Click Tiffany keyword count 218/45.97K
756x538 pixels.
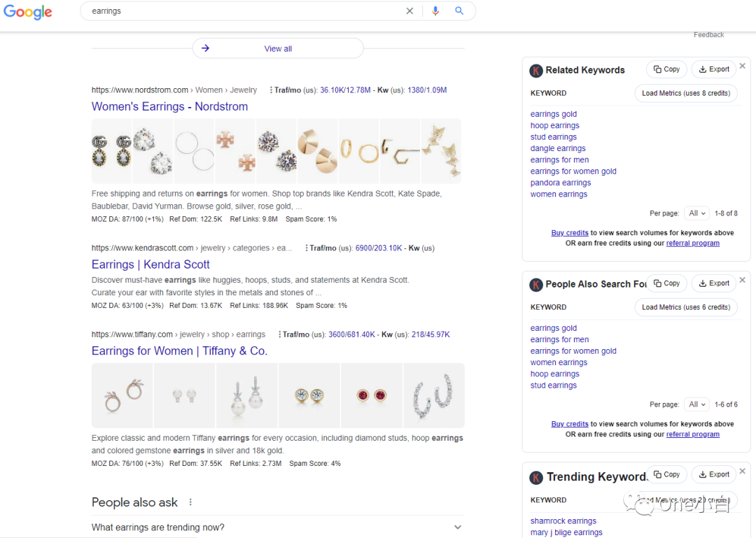430,334
